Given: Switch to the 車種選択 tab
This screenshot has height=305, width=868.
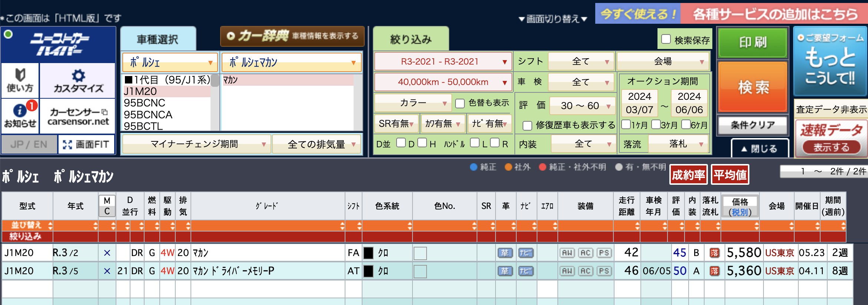Looking at the screenshot, I should point(158,39).
